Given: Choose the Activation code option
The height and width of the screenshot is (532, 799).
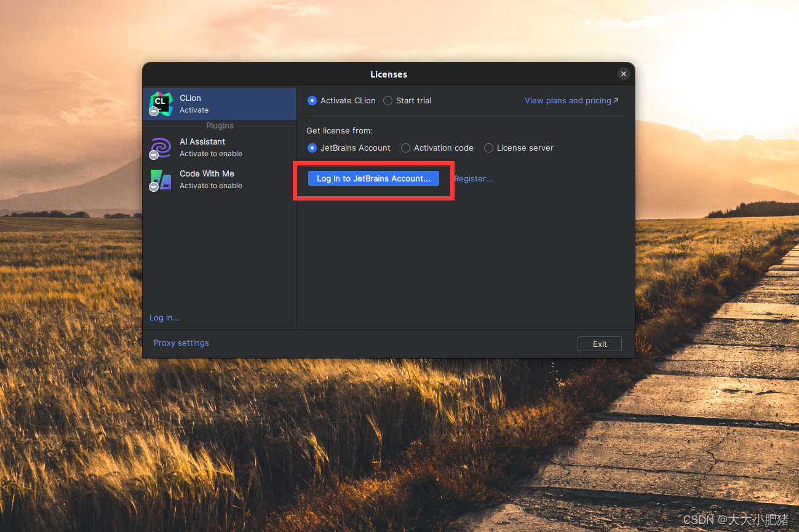Looking at the screenshot, I should pyautogui.click(x=437, y=148).
